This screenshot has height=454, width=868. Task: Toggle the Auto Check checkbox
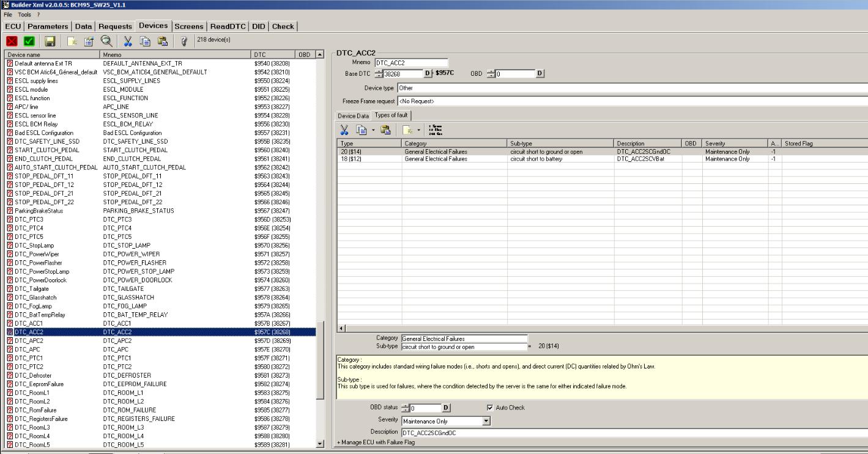coord(490,408)
